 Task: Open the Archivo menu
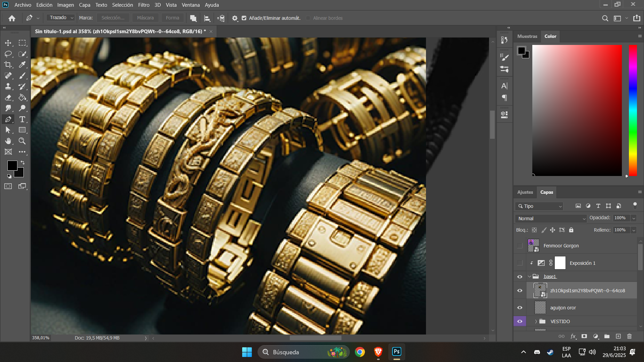pyautogui.click(x=23, y=5)
